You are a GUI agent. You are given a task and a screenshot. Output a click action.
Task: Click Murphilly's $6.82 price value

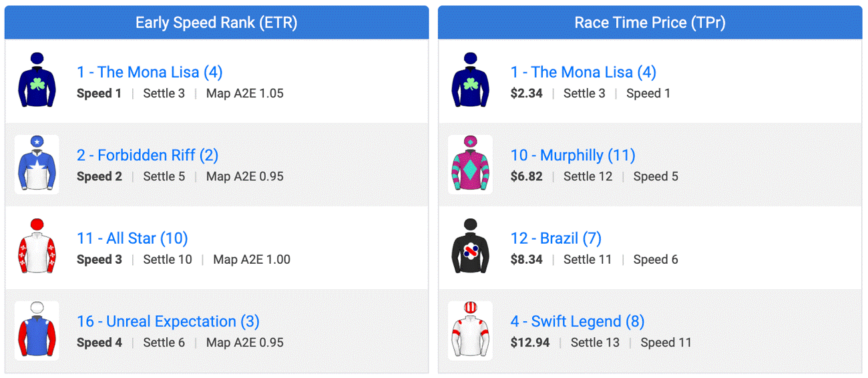tap(527, 176)
